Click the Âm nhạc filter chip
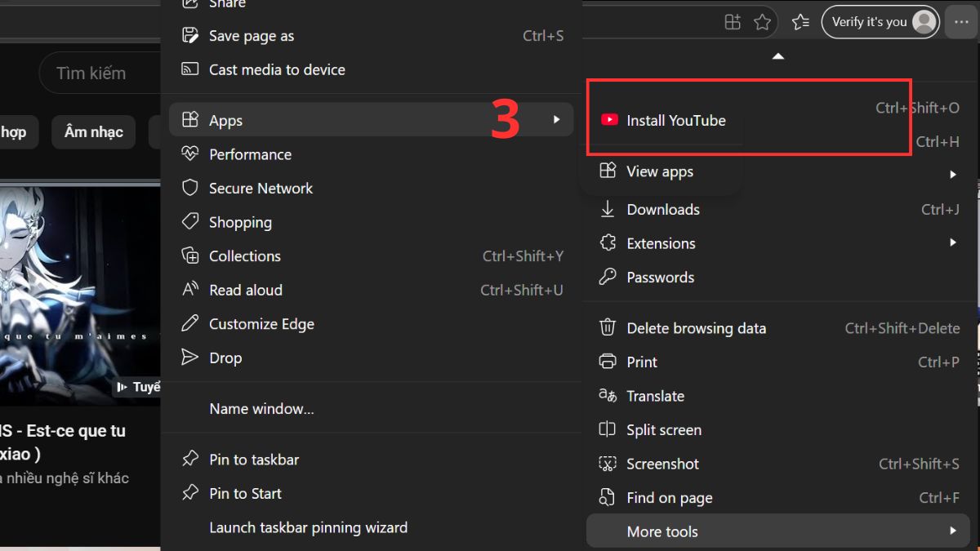 tap(93, 132)
